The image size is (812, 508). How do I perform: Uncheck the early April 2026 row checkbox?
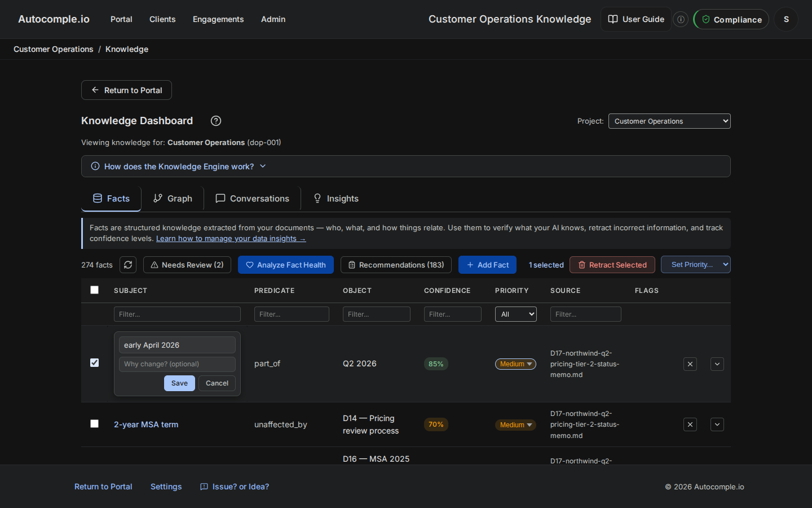tap(95, 363)
